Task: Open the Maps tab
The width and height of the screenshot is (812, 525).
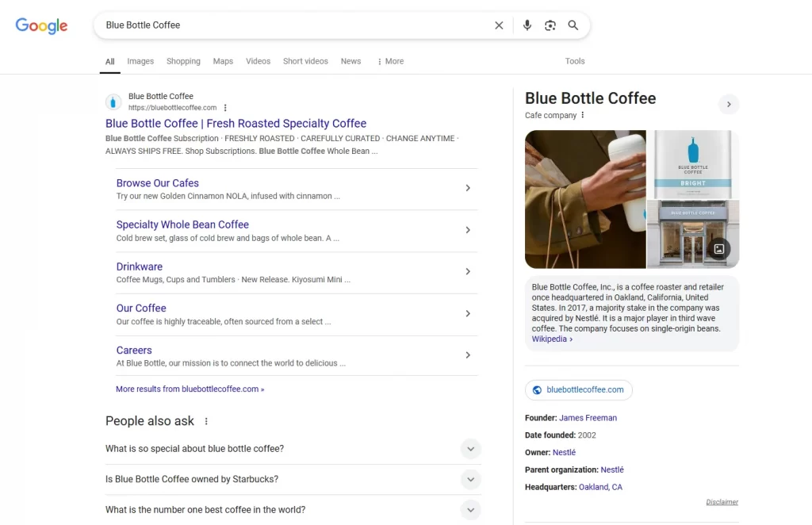Action: [x=223, y=61]
